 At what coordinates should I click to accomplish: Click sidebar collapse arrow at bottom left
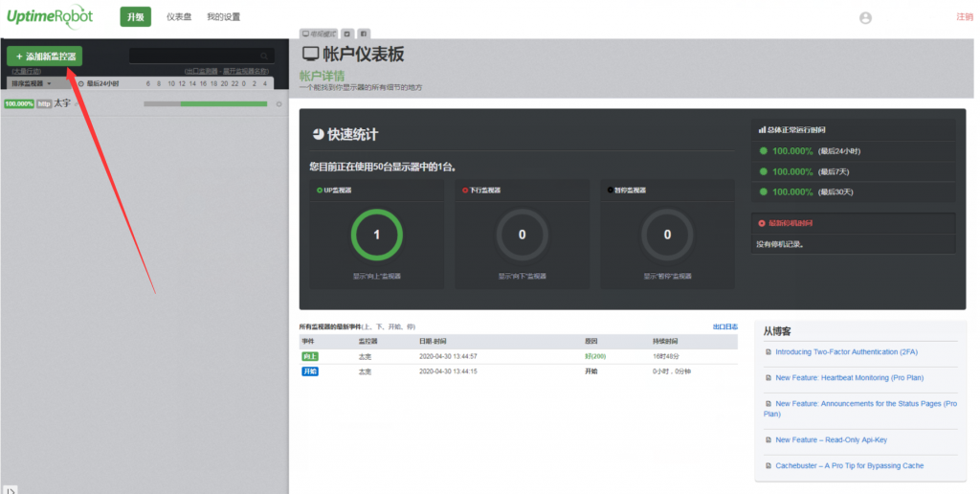tap(11, 489)
